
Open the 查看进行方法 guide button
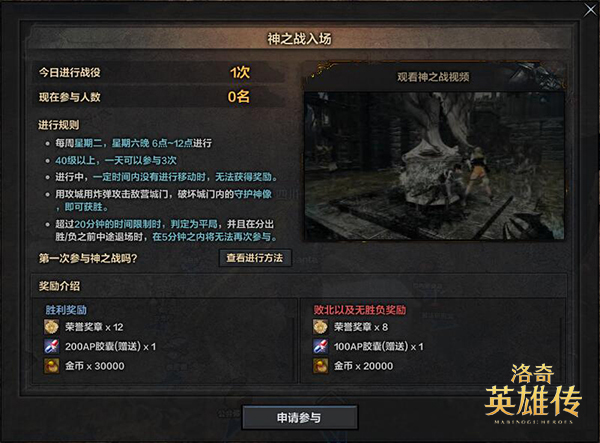(255, 258)
